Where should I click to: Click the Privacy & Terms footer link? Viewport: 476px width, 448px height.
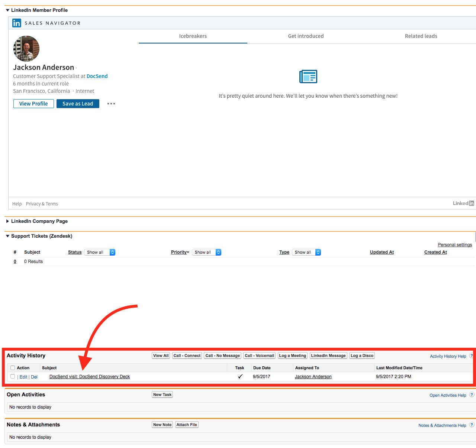coord(42,204)
